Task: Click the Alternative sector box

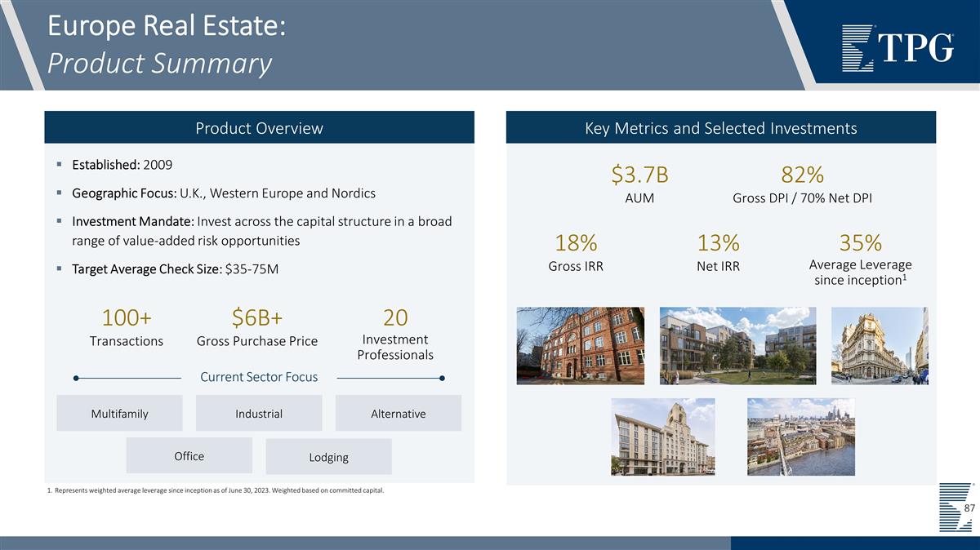Action: tap(398, 414)
